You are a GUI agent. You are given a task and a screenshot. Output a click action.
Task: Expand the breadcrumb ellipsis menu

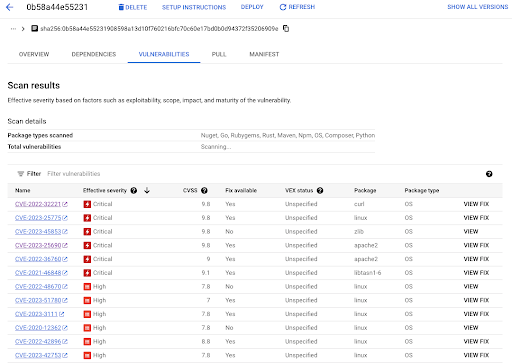[x=13, y=29]
